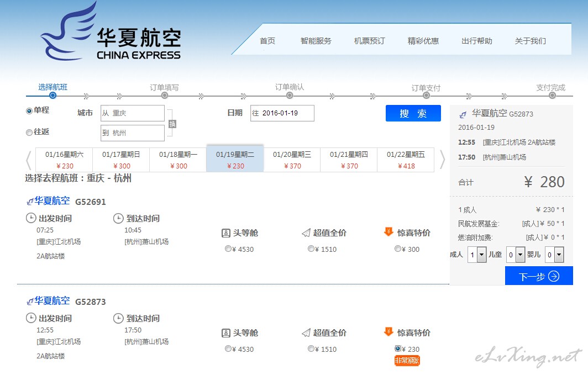This screenshot has width=588, height=375.
Task: Open 机票预订 ticket booking menu
Action: pyautogui.click(x=369, y=41)
